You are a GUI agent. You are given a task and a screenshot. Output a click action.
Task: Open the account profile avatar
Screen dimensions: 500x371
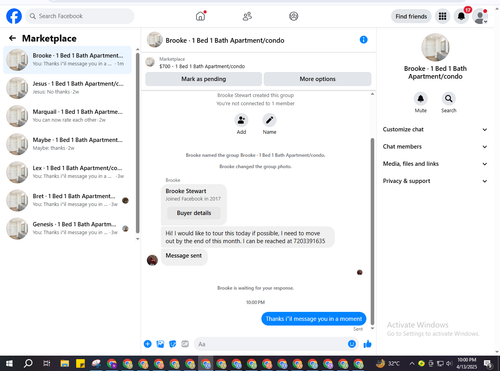480,16
